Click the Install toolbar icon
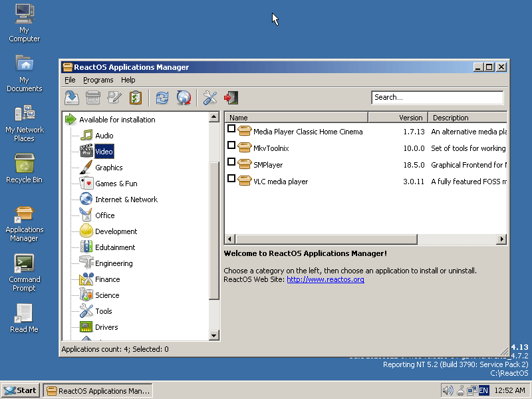The image size is (532, 399). click(x=72, y=98)
